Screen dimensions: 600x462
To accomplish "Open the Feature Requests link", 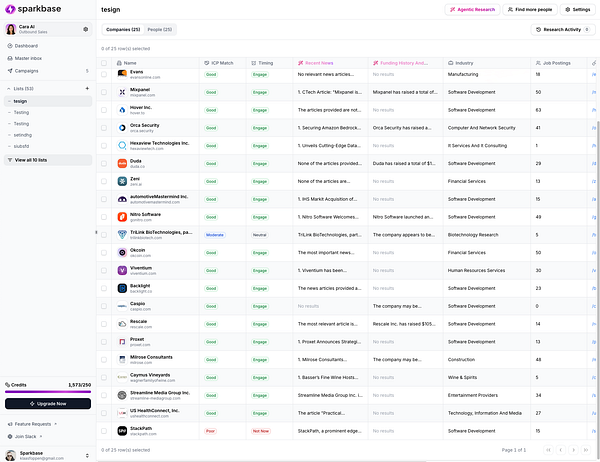I will 32,424.
